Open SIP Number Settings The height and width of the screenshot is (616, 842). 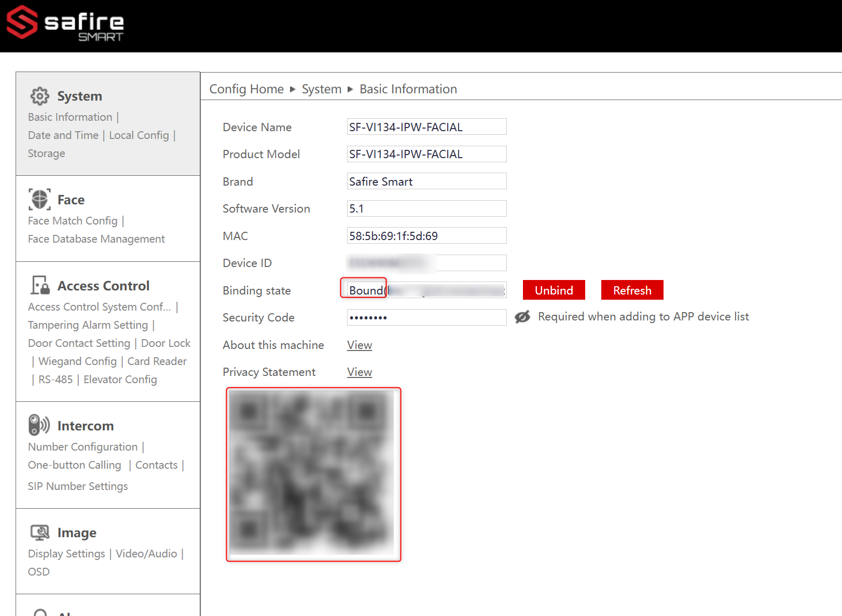78,486
